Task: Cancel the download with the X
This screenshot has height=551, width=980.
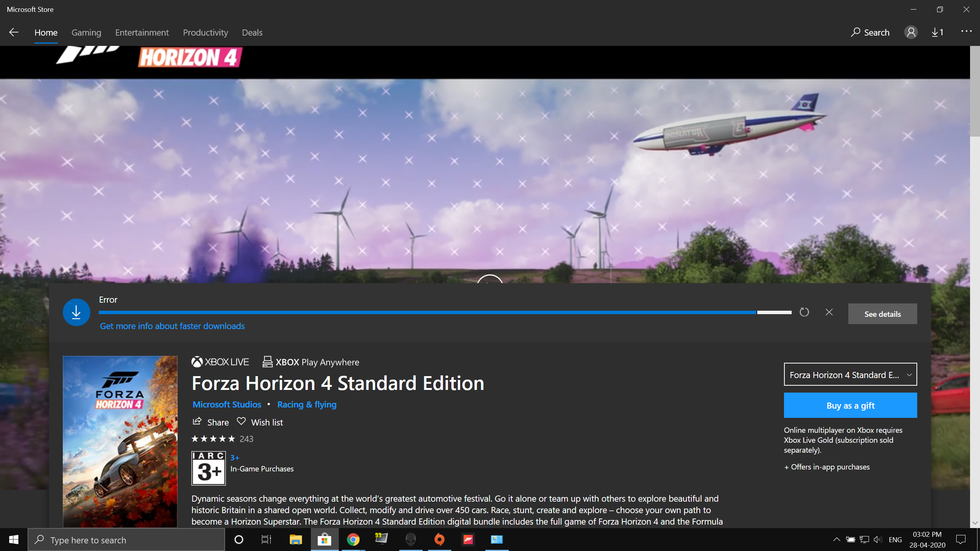Action: [829, 312]
